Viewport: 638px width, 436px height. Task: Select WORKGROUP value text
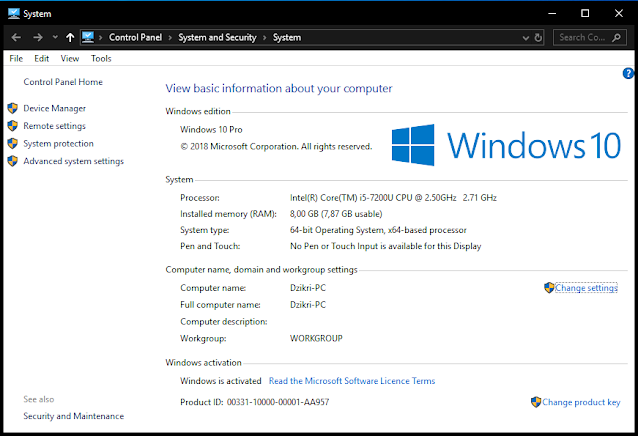316,338
